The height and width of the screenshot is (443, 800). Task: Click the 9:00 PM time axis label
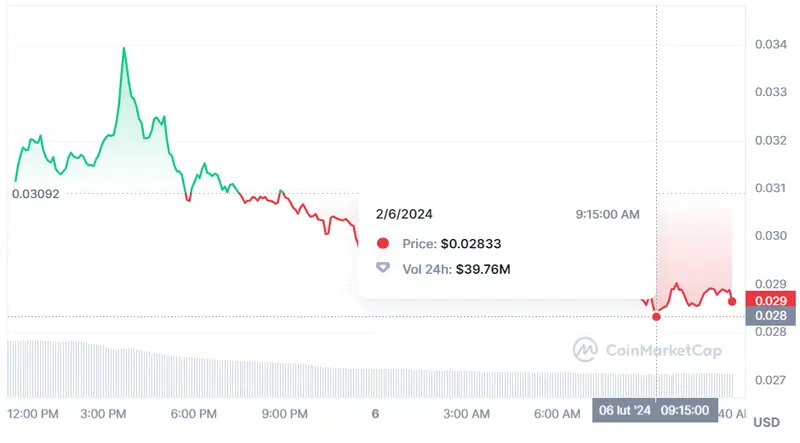tap(283, 413)
